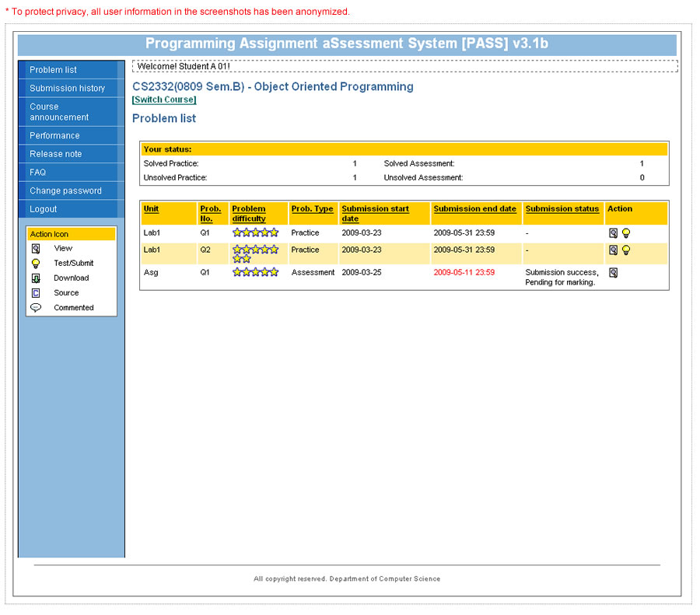View the Asg Q1 assessment problem
The image size is (700, 615).
click(x=613, y=273)
